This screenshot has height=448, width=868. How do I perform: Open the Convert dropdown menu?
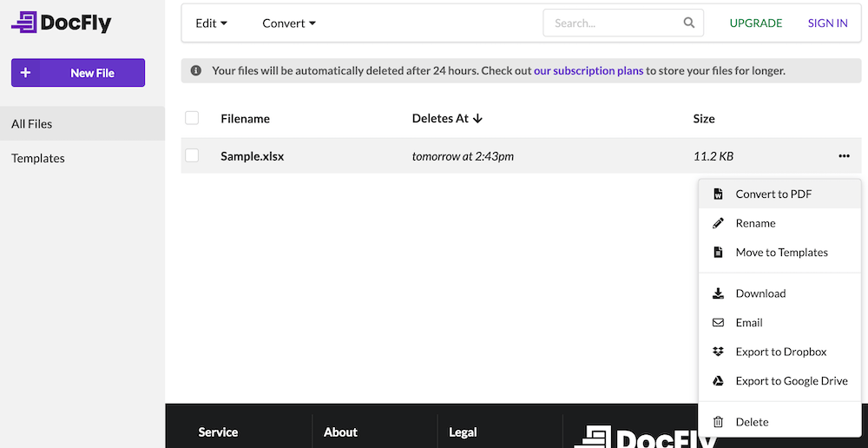289,23
